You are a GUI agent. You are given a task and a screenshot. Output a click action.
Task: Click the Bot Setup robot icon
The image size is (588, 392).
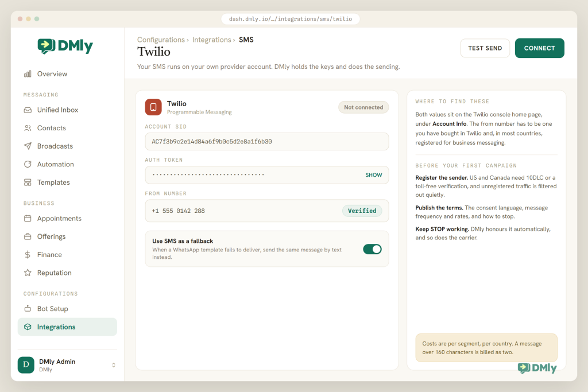28,309
